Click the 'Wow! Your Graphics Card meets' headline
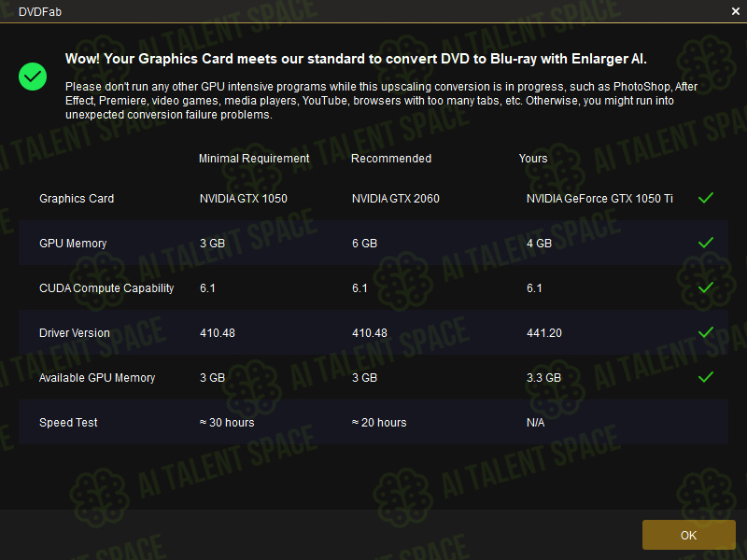747x560 pixels. point(356,59)
